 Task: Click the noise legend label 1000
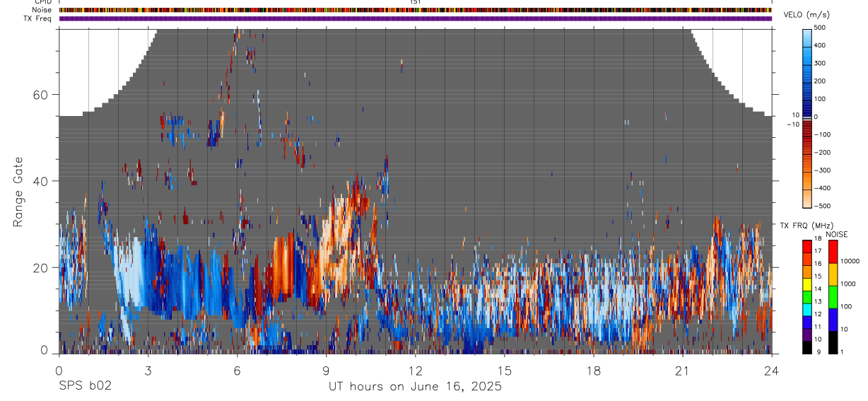[850, 284]
